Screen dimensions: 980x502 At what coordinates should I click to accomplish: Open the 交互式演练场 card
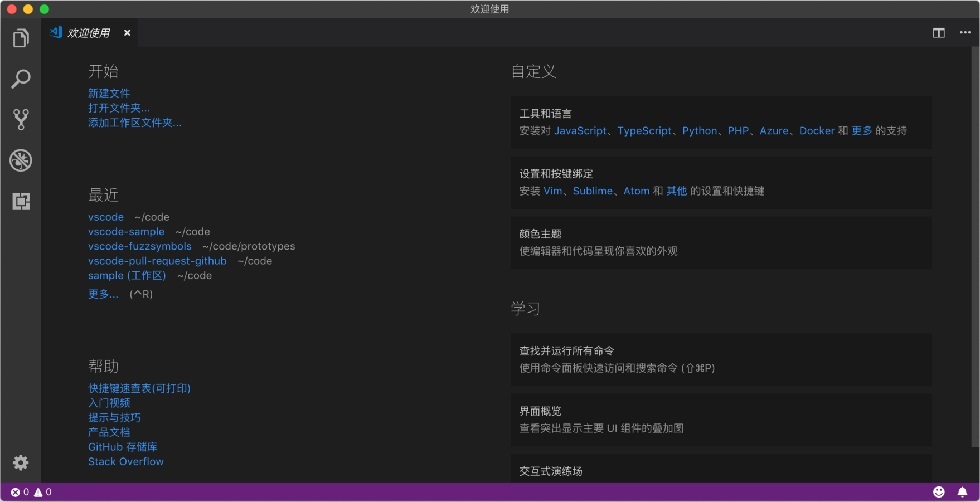(x=721, y=468)
